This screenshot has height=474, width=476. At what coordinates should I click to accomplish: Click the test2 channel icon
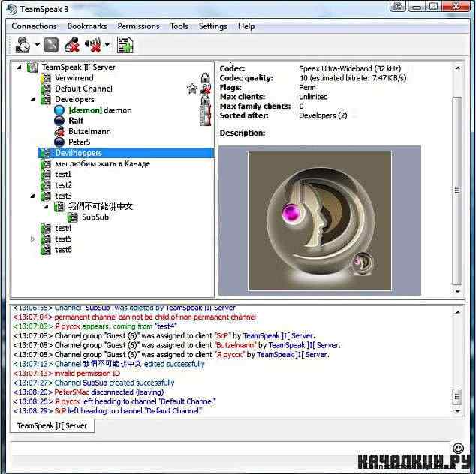pos(46,185)
